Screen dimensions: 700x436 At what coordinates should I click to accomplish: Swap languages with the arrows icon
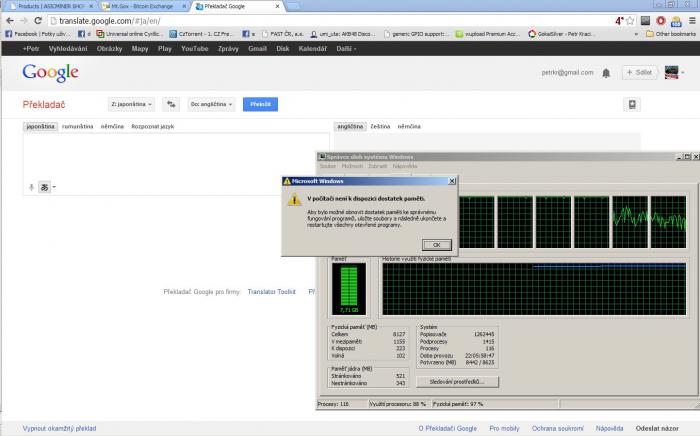pyautogui.click(x=171, y=104)
